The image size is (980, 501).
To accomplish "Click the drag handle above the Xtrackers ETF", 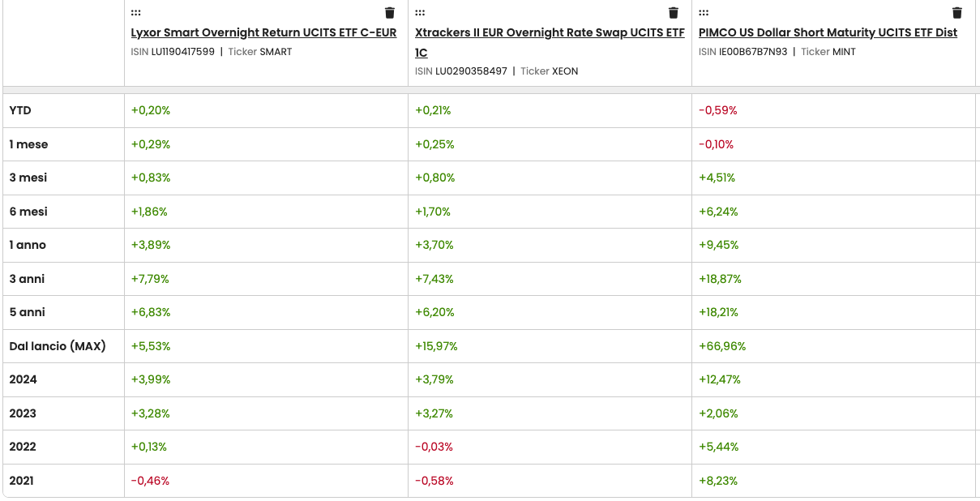I will [x=419, y=12].
